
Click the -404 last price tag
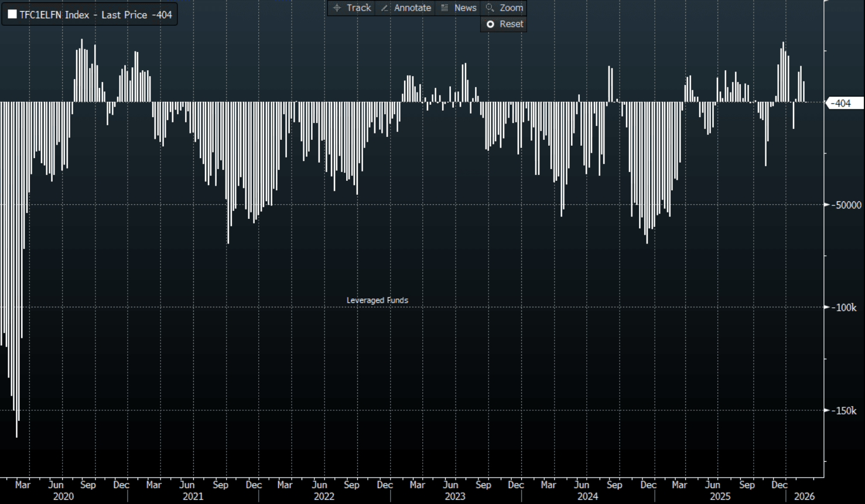(x=842, y=103)
